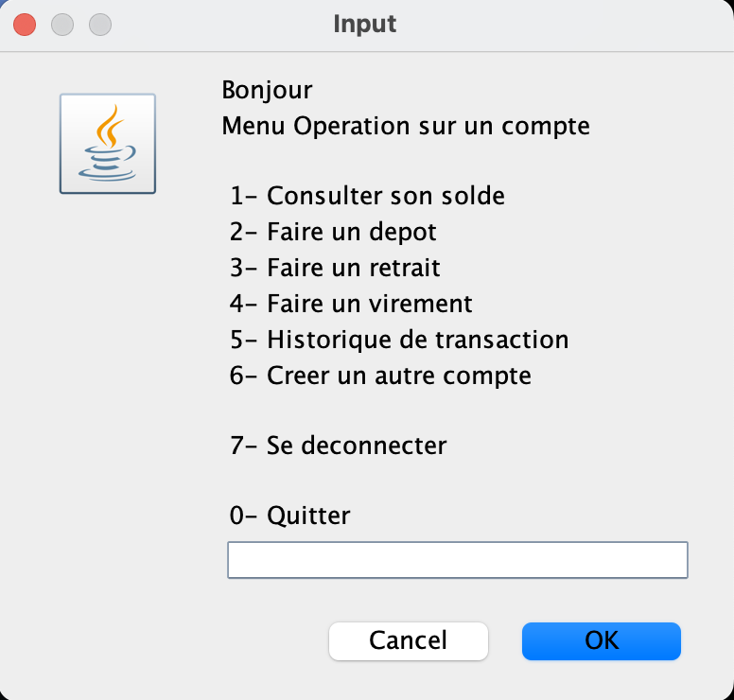Click the grayed-out minimize window button
Screen dimensions: 734x700
pyautogui.click(x=62, y=24)
